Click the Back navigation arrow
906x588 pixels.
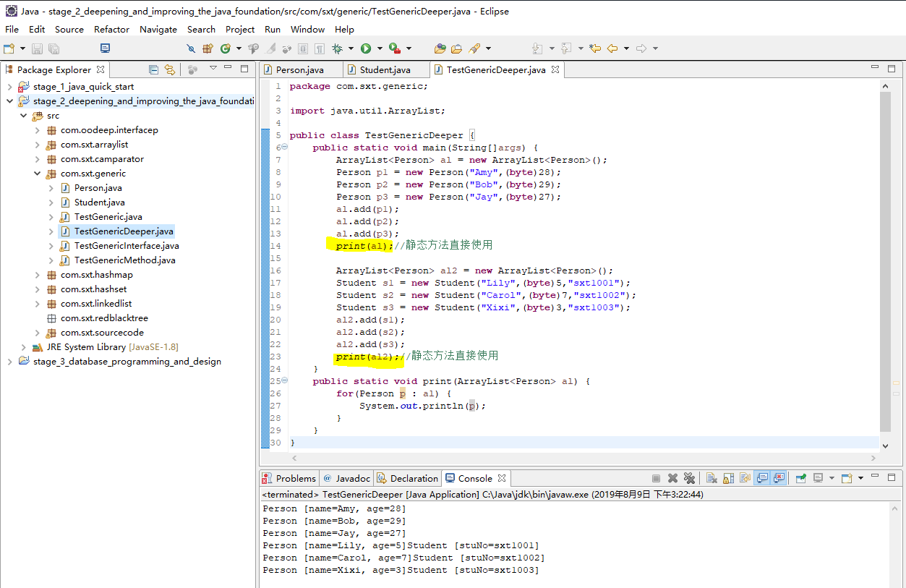click(612, 48)
